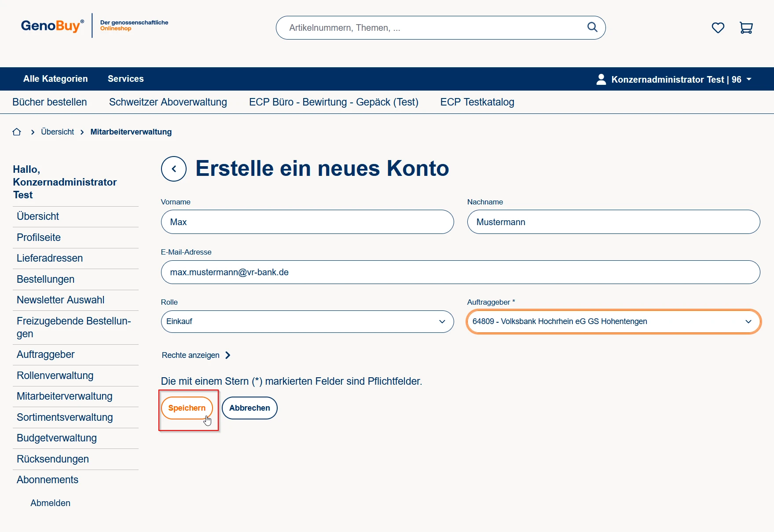This screenshot has height=532, width=774.
Task: Expand Rechte anzeigen
Action: coord(196,355)
